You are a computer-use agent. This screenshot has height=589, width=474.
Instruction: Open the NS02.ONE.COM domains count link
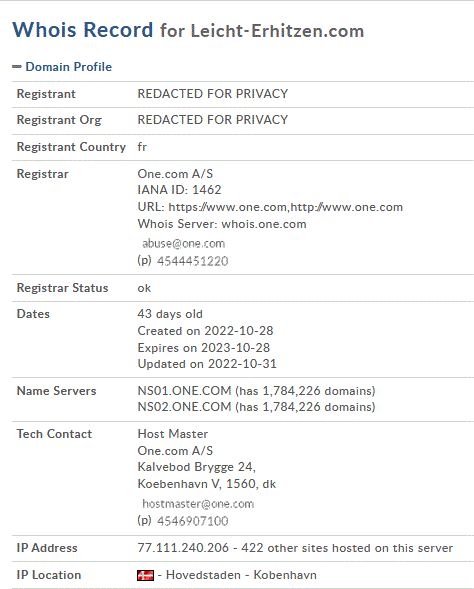pyautogui.click(x=305, y=407)
